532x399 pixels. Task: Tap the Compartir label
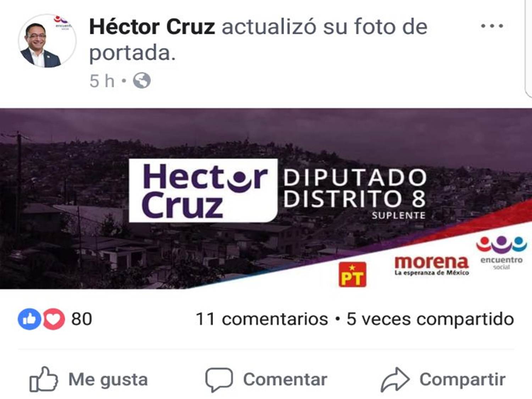(x=462, y=379)
